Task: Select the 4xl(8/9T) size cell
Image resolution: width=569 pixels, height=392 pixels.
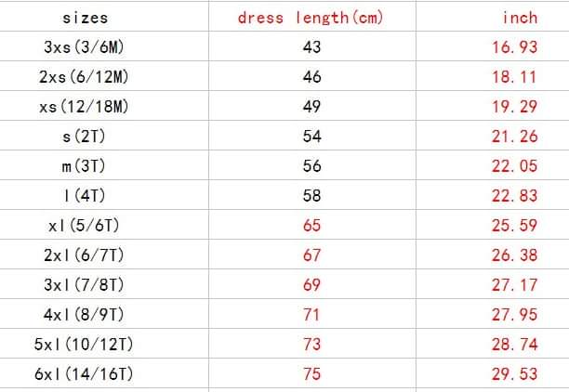Action: coord(86,314)
